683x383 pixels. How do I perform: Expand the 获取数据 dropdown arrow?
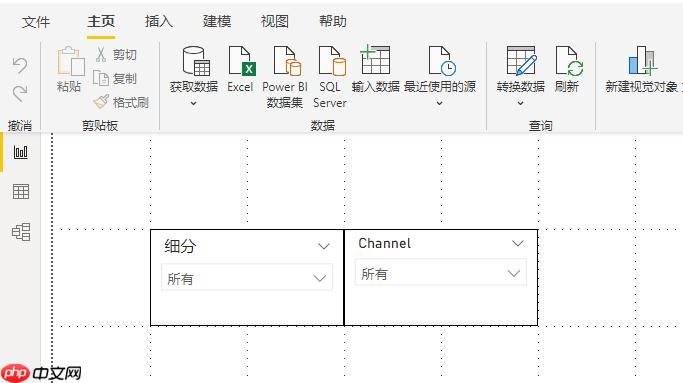click(193, 103)
